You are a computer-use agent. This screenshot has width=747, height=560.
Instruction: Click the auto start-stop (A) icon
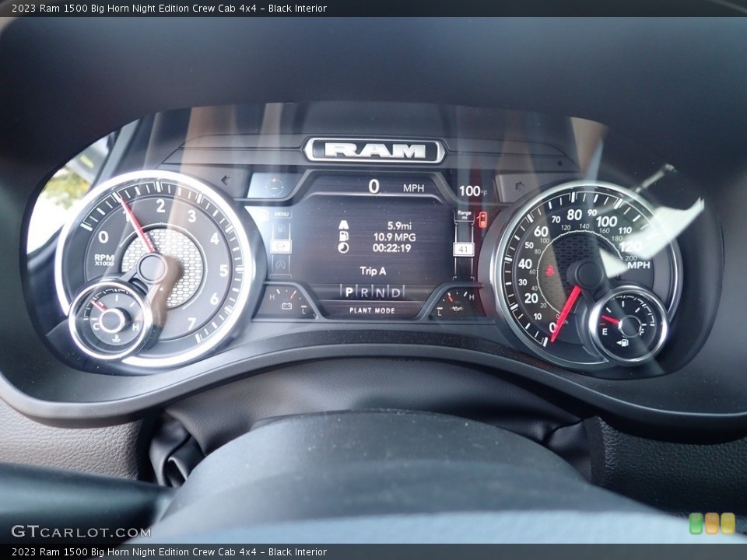click(x=281, y=264)
